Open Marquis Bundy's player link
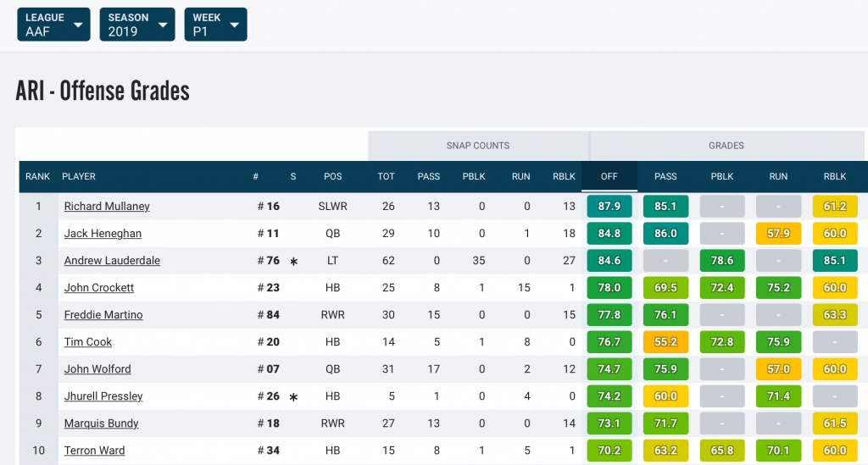 click(102, 423)
